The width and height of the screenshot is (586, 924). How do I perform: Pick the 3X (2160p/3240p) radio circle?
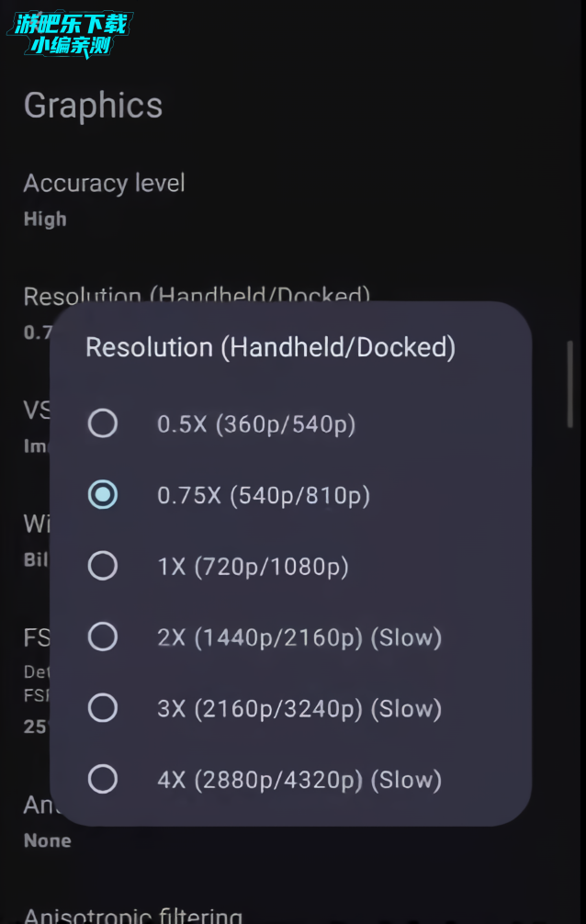point(103,708)
